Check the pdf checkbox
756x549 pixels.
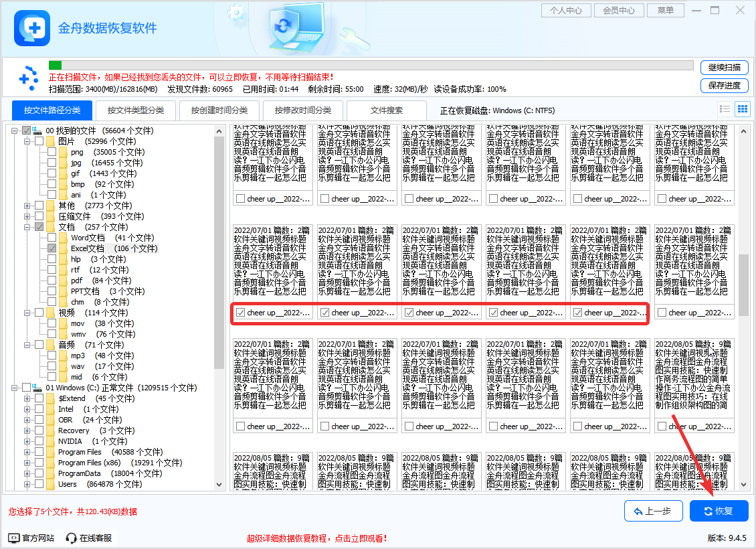coord(52,281)
